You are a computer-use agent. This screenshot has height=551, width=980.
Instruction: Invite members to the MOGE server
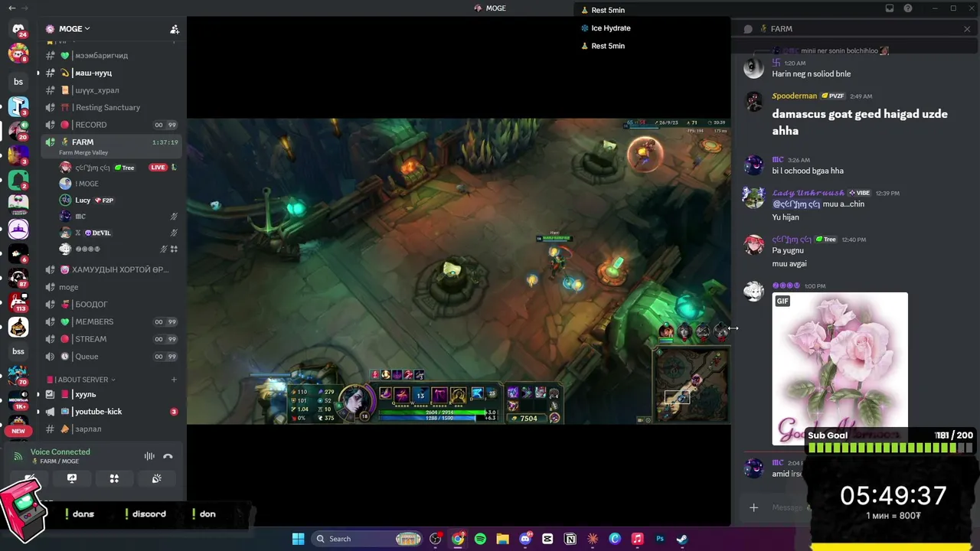175,29
